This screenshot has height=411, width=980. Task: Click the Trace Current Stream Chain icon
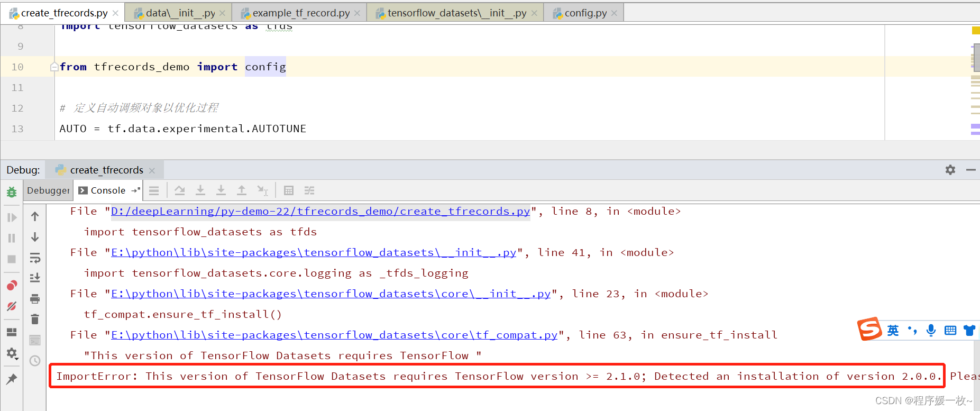(309, 190)
